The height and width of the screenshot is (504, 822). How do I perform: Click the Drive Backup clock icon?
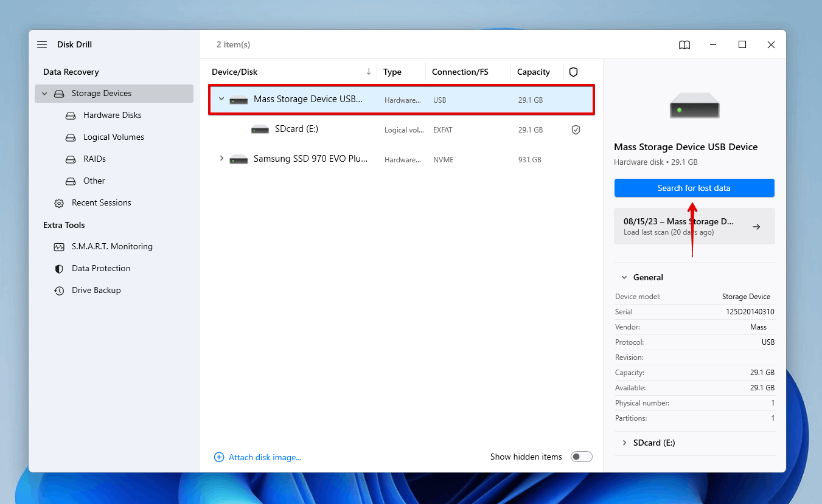pos(59,291)
